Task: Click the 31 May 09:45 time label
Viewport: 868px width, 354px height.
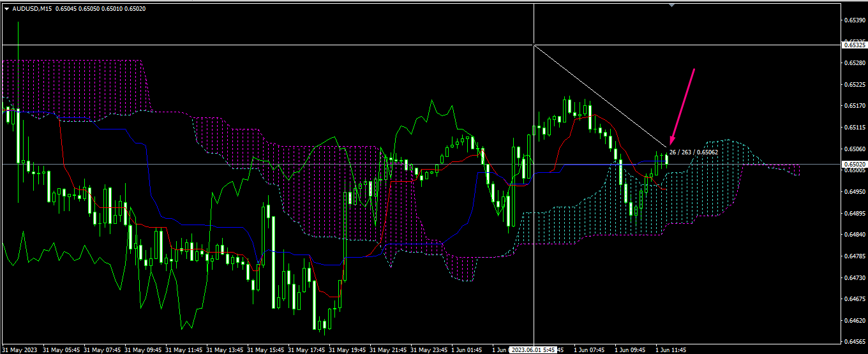Action: pos(143,350)
